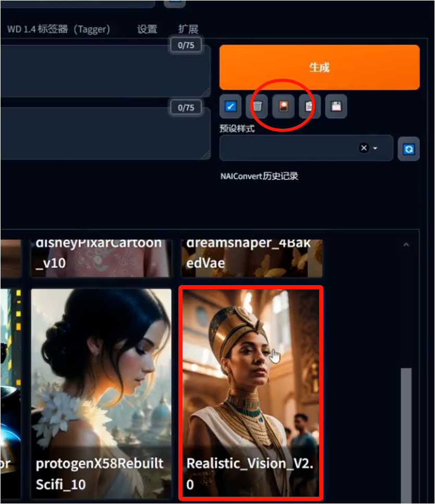Open the preset styles dropdown arrow
The image size is (435, 504).
(375, 148)
